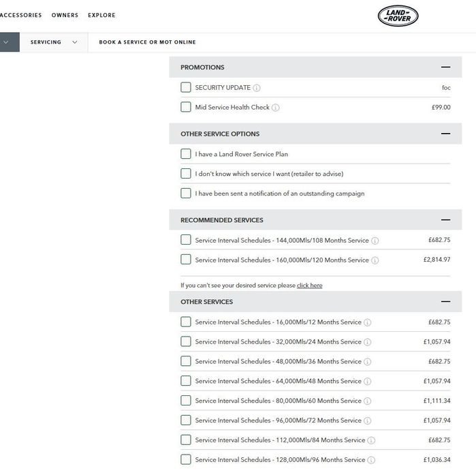
Task: Select the 112,000Mls/84 Months Service checkbox
Action: (x=186, y=440)
